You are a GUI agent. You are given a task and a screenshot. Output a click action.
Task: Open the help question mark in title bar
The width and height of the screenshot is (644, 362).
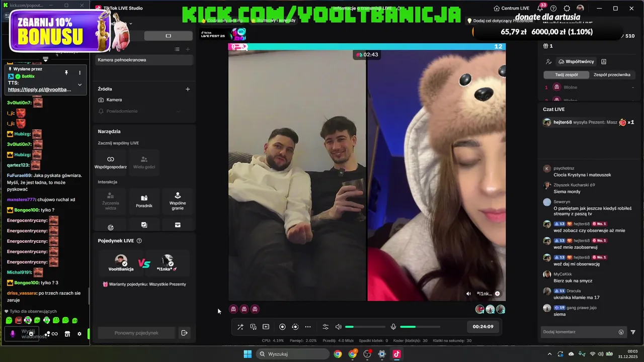553,8
